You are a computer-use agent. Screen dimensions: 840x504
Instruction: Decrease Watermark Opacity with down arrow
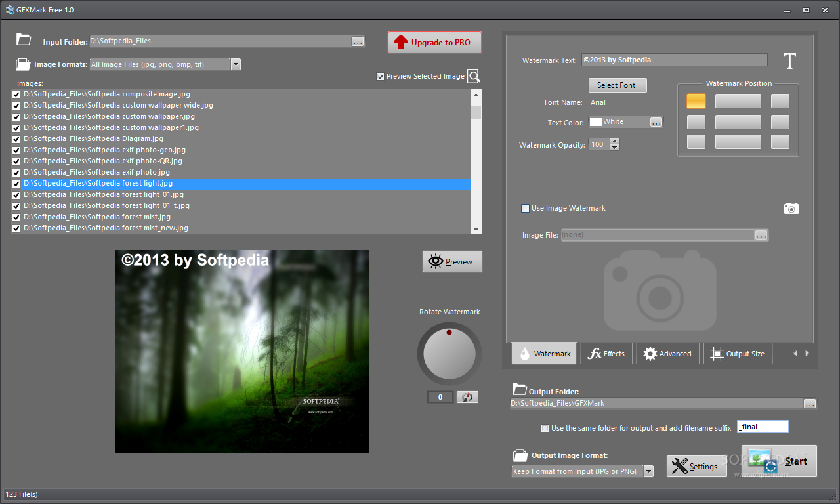(614, 148)
